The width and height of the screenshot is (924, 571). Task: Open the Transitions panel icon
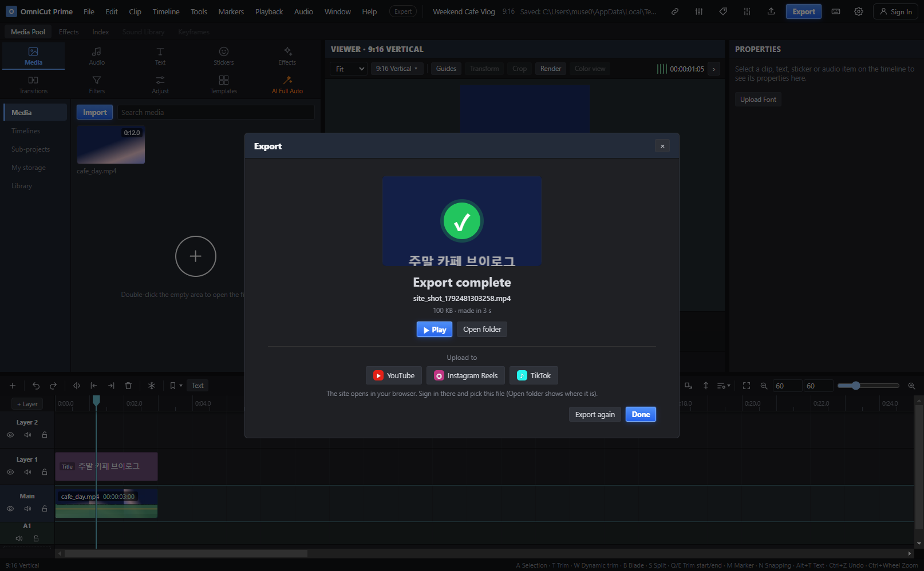click(33, 85)
